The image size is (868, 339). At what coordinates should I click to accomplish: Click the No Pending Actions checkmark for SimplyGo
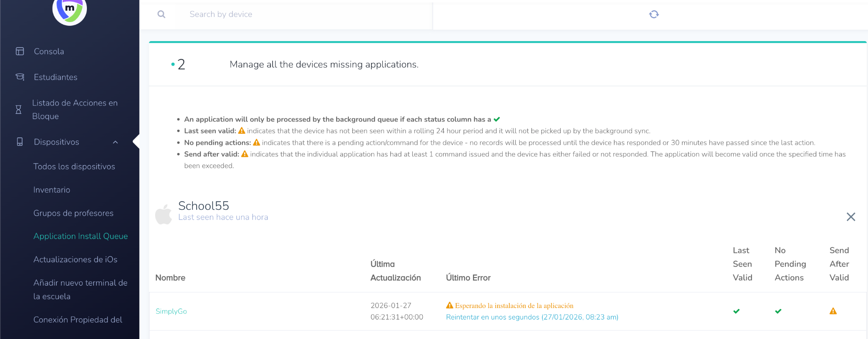[x=778, y=311]
